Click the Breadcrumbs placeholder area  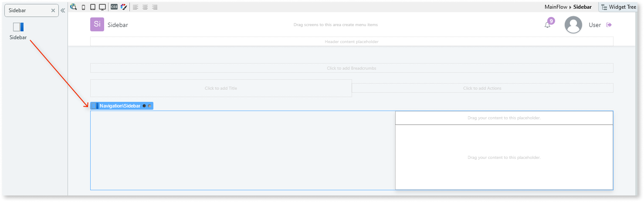click(x=351, y=68)
